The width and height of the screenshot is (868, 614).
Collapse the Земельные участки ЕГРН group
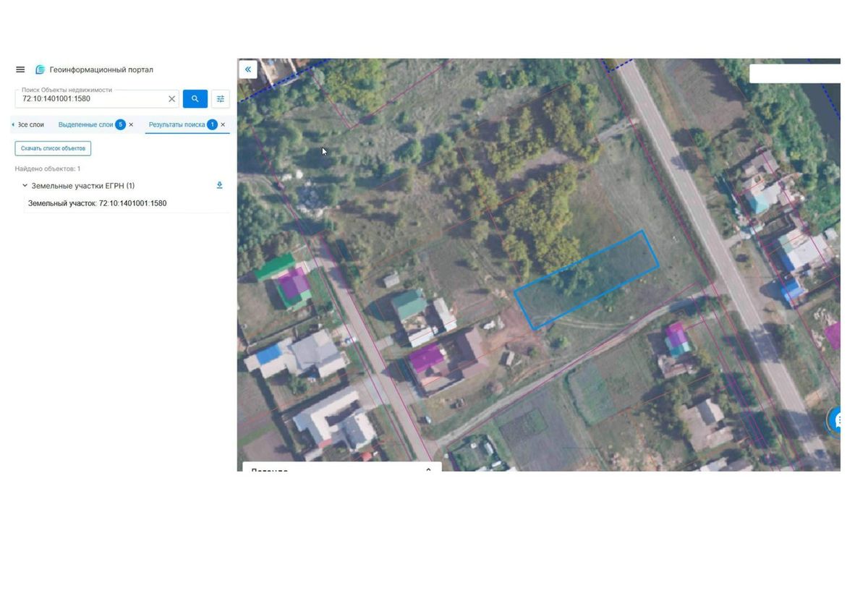25,186
